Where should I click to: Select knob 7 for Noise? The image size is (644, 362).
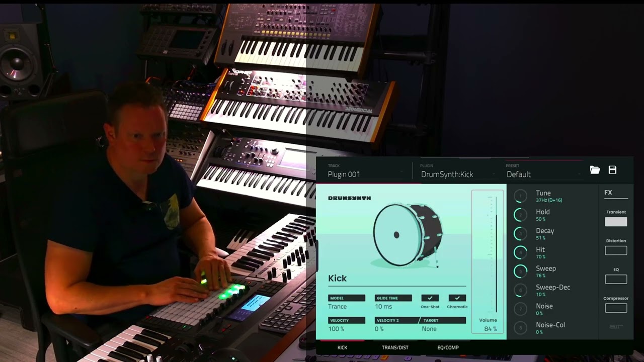coord(520,309)
